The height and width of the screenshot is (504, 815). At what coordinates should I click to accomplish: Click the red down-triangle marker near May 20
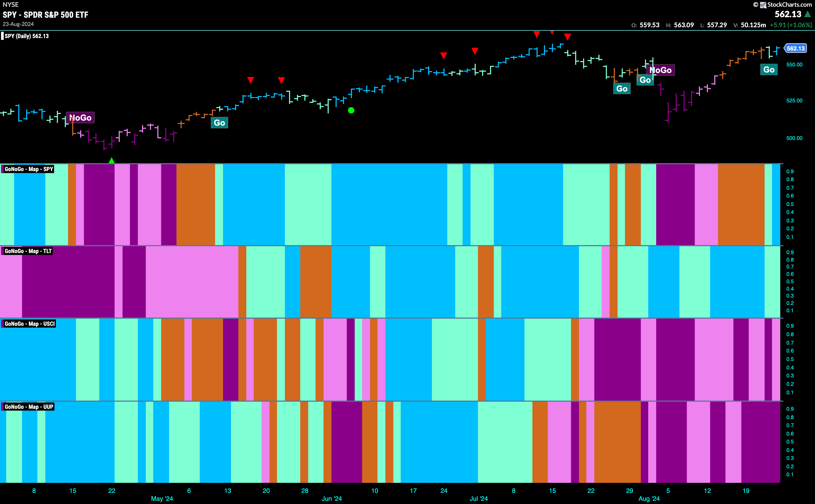[251, 80]
